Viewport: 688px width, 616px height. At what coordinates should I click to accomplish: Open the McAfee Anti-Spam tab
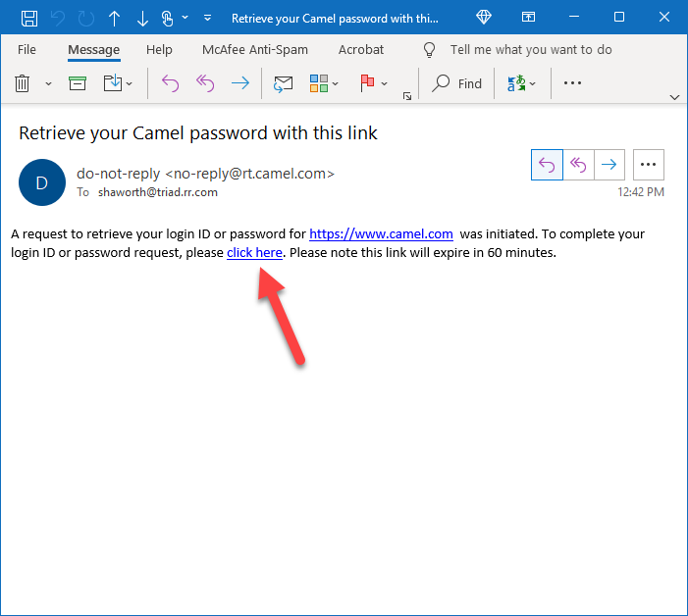(255, 50)
